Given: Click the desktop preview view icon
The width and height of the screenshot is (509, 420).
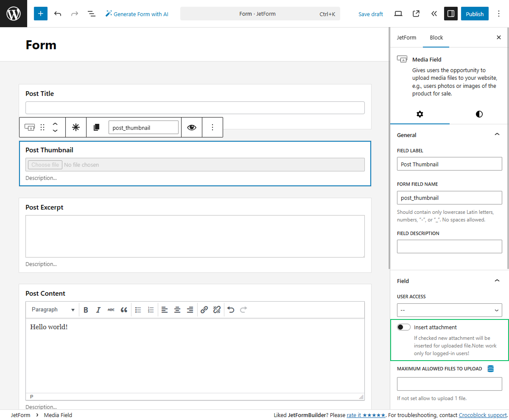Looking at the screenshot, I should [x=398, y=14].
